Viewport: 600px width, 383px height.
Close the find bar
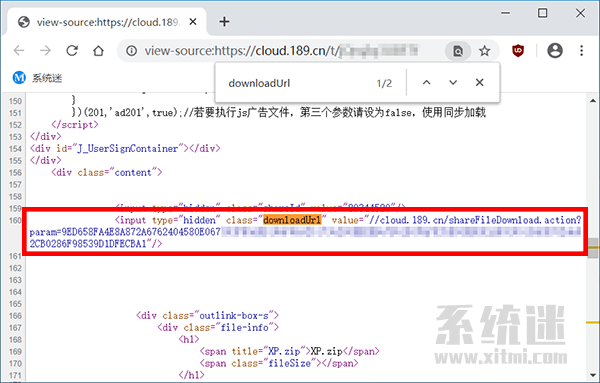pyautogui.click(x=479, y=82)
